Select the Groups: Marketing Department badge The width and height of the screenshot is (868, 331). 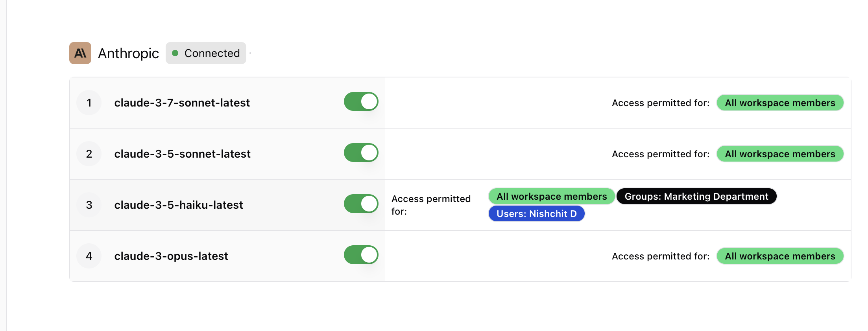point(696,196)
